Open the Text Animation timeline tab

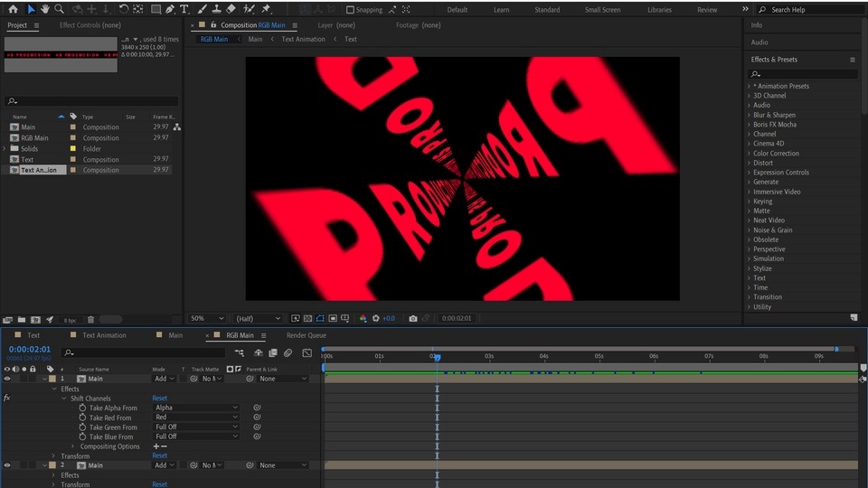point(104,335)
